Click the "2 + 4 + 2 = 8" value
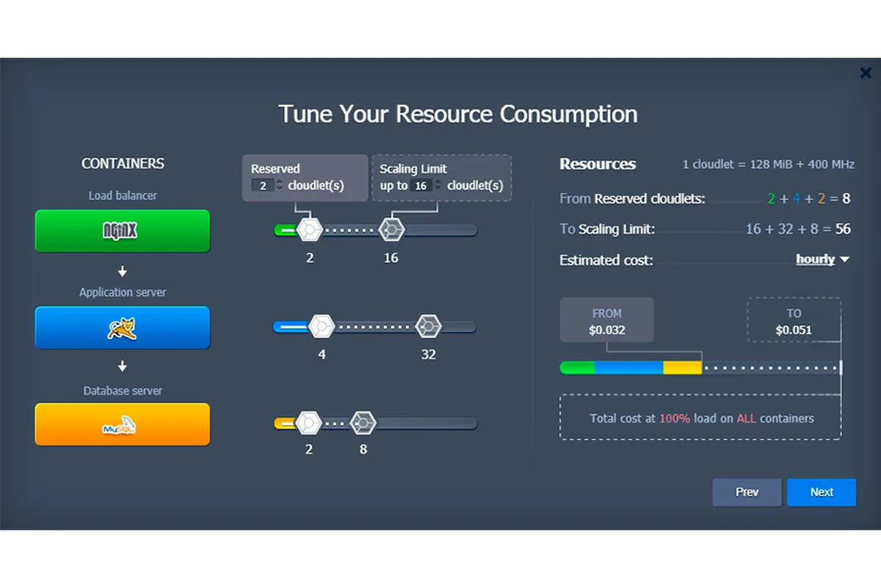 (809, 198)
